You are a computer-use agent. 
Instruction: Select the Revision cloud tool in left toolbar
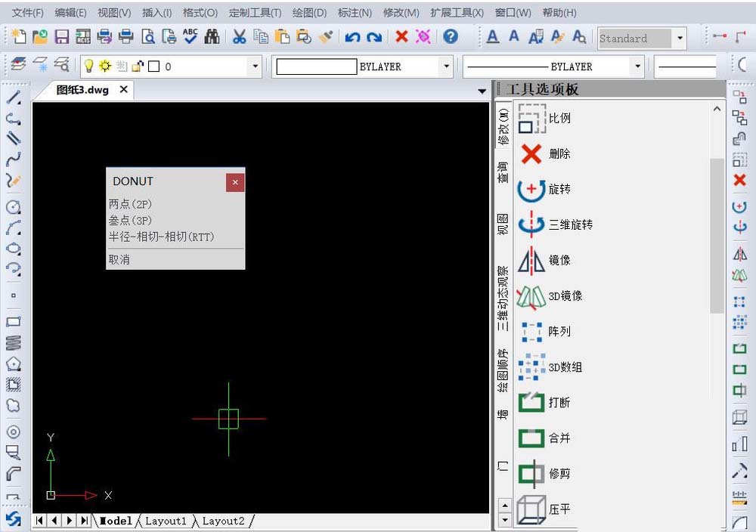point(14,405)
